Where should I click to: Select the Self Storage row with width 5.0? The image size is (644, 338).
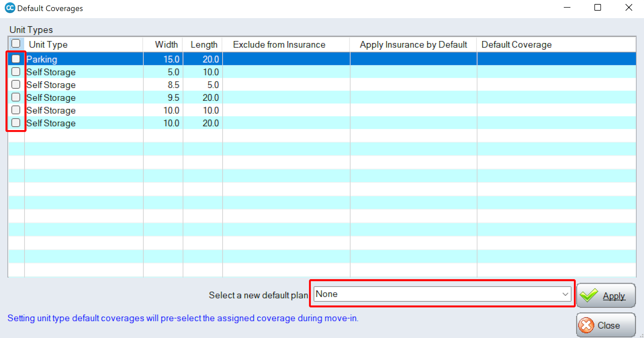pyautogui.click(x=322, y=72)
